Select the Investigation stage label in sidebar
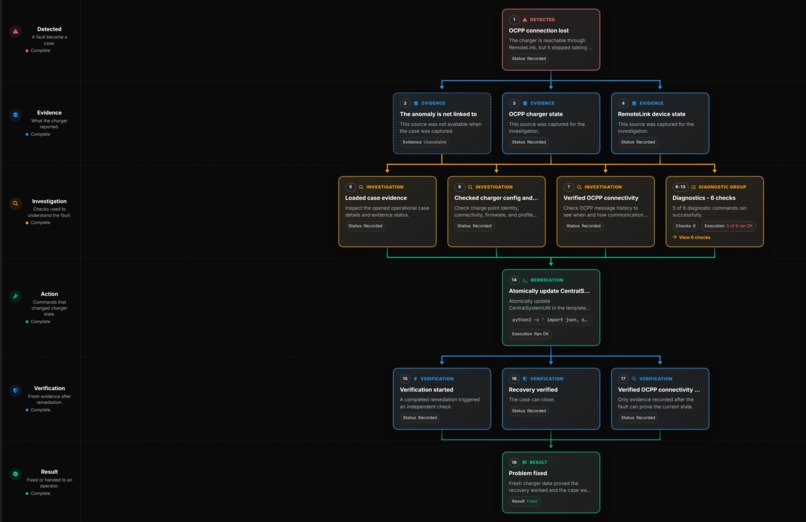The height and width of the screenshot is (522, 806). [x=49, y=201]
